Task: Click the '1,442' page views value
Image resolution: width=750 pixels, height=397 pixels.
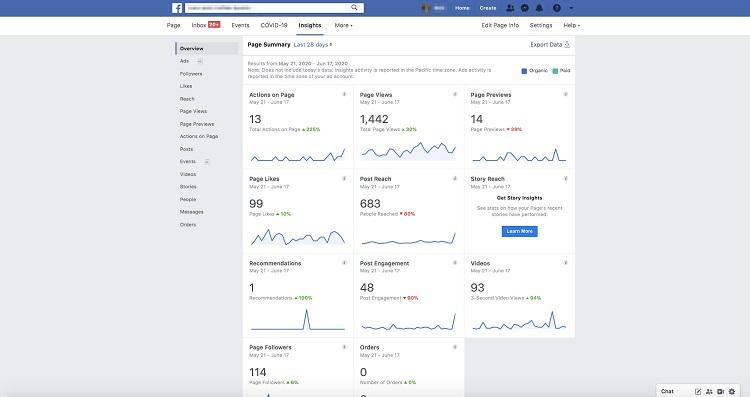Action: pos(374,119)
